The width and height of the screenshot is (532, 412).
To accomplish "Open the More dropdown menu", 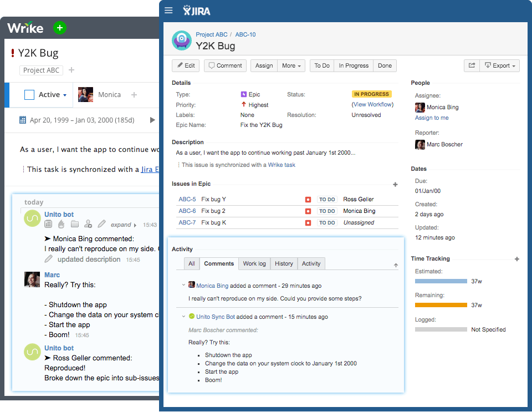I will (x=291, y=65).
